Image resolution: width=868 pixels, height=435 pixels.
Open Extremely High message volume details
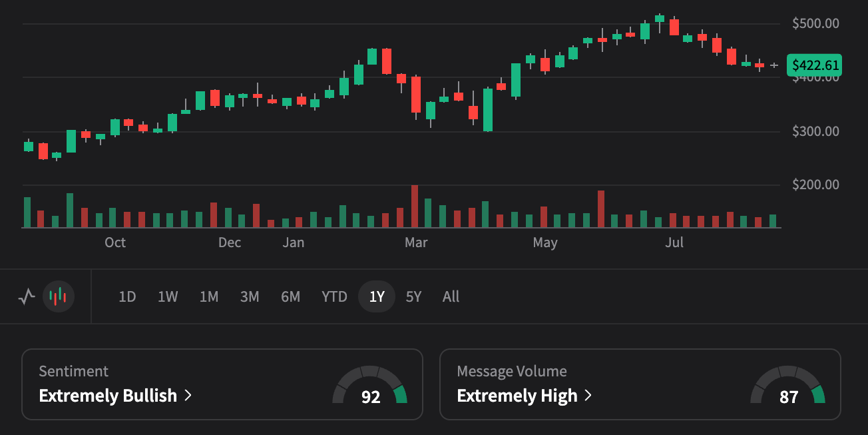coord(640,384)
